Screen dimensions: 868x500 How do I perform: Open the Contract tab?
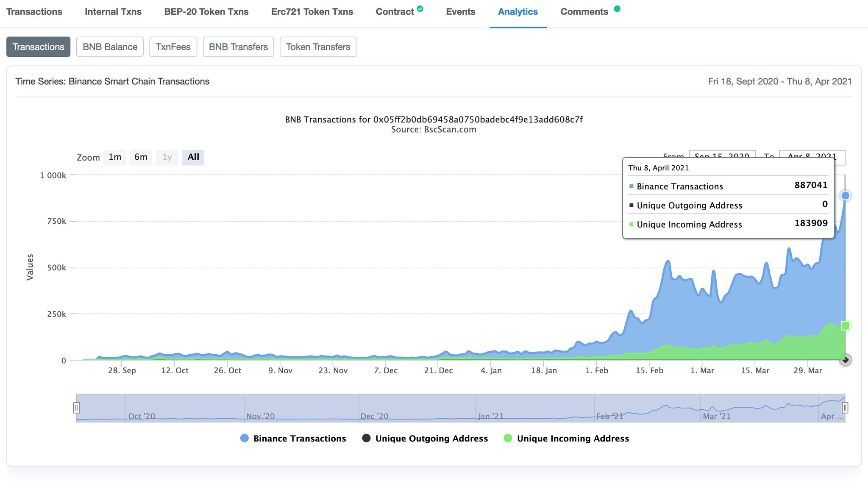tap(395, 12)
